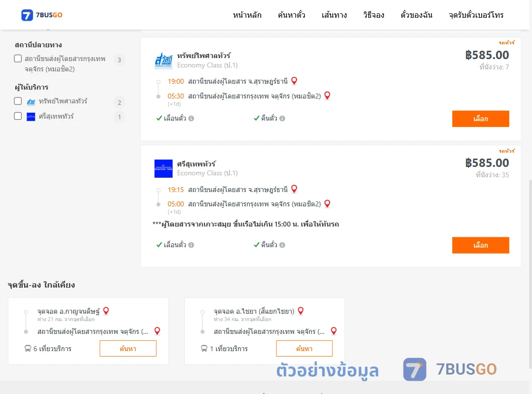Tick the ศรีสุเทพทัวร์ provider checkbox

[18, 116]
